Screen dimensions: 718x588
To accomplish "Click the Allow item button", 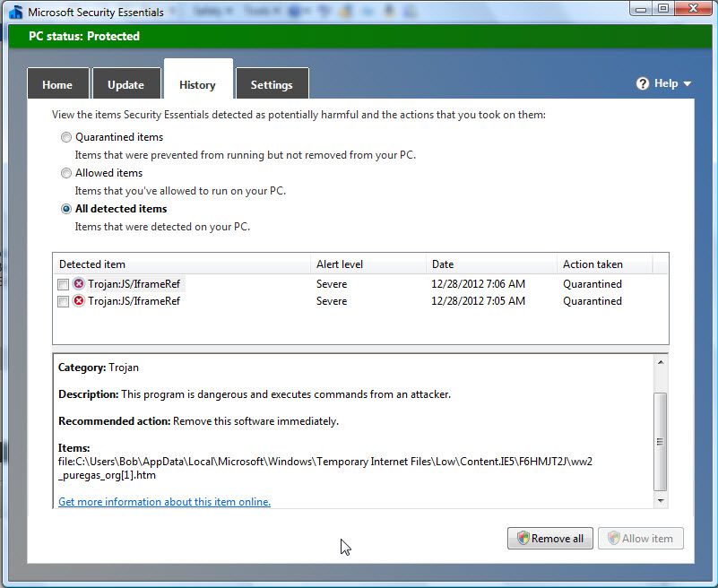I will (x=641, y=538).
